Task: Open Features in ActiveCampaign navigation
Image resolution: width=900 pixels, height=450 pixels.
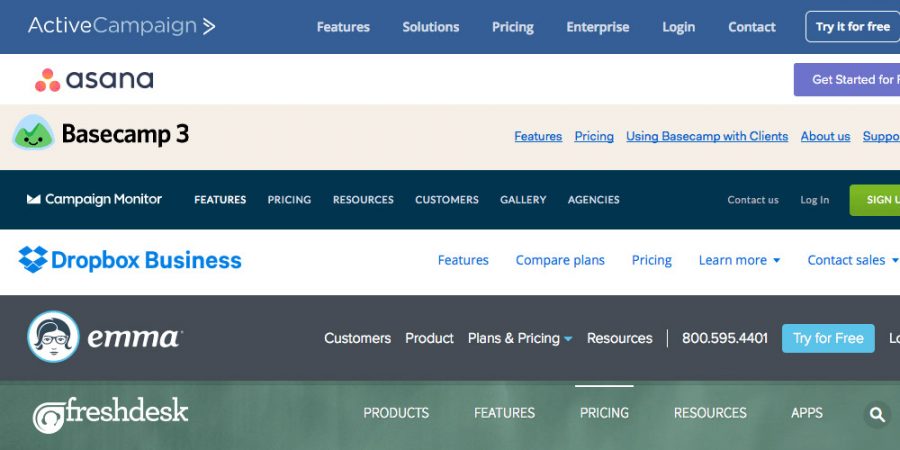Action: 343,27
